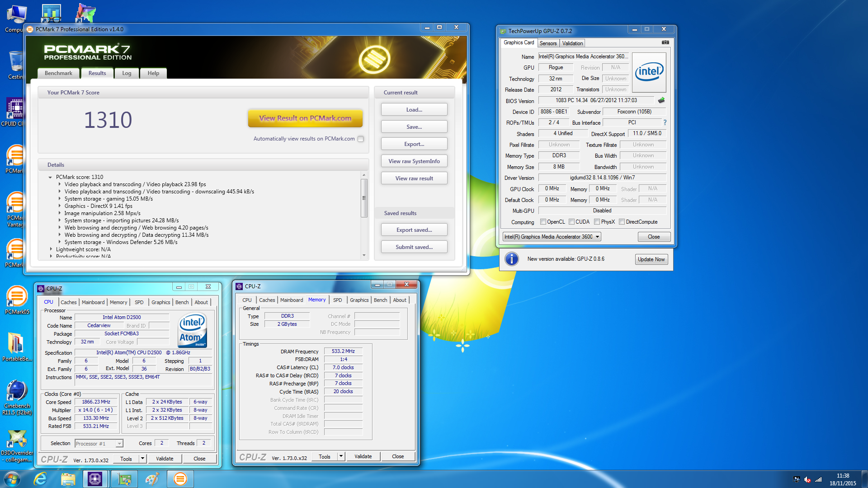Viewport: 868px width, 488px height.
Task: Click the Bus Interface question mark icon
Action: pos(665,122)
